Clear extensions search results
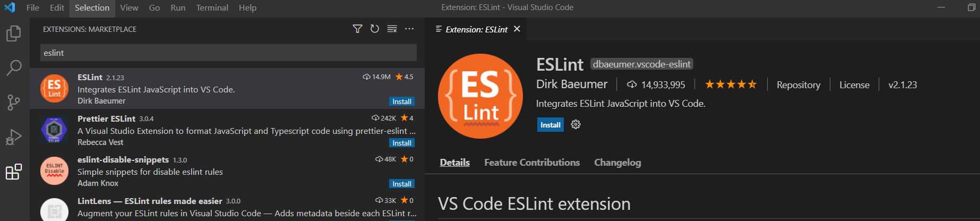The height and width of the screenshot is (221, 980). coord(392,29)
